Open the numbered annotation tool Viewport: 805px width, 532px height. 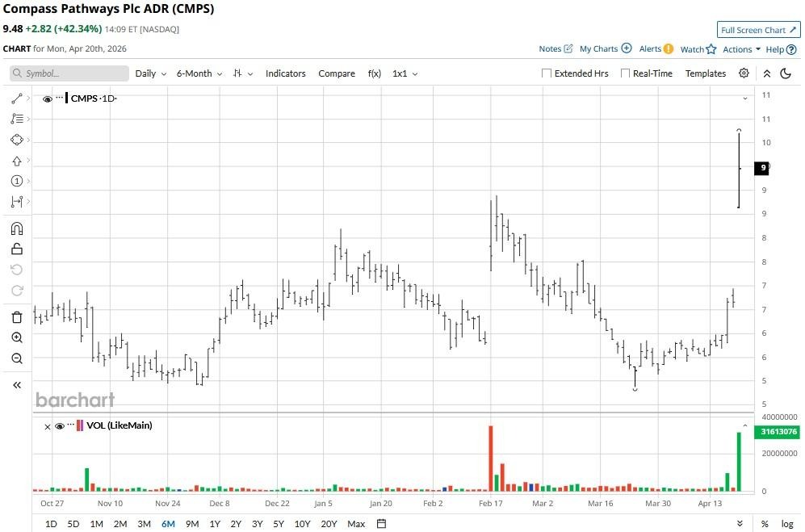(x=17, y=181)
